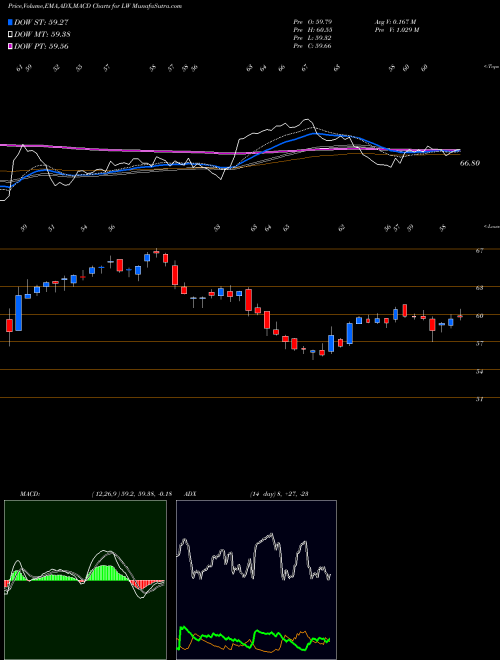Click the 63 price axis label
Image resolution: width=500 pixels, height=660 pixels.
pyautogui.click(x=479, y=288)
